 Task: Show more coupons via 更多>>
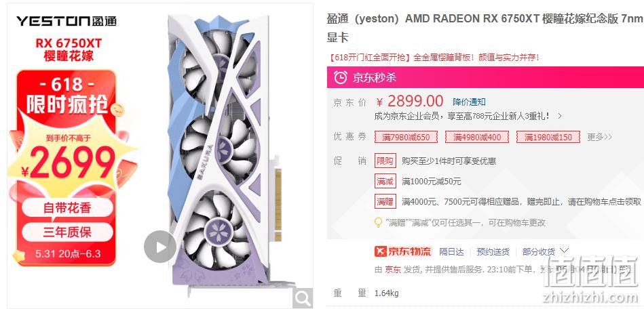click(x=600, y=137)
